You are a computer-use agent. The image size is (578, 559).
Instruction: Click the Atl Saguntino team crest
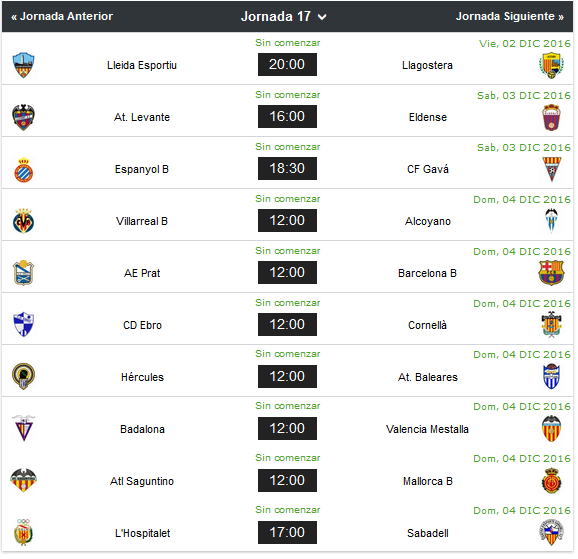click(24, 480)
